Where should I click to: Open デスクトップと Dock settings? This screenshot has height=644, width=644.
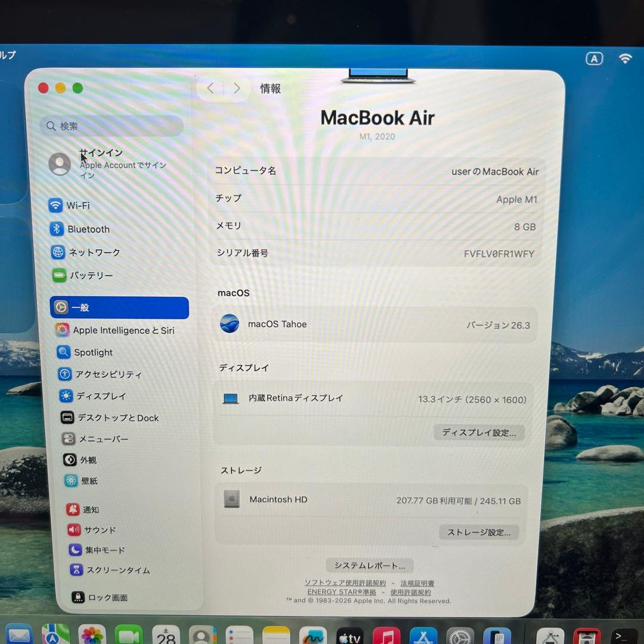pos(110,417)
